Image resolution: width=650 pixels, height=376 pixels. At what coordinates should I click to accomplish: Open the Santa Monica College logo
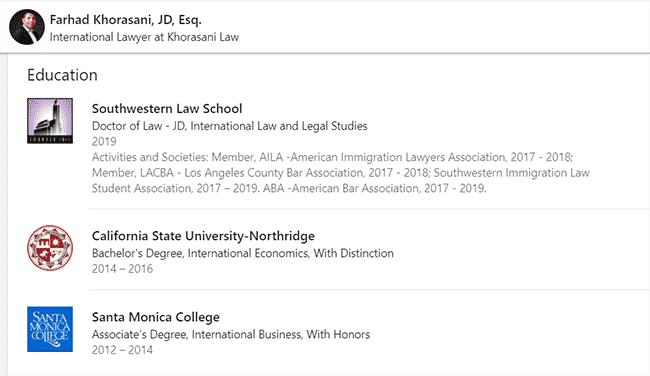(x=50, y=329)
